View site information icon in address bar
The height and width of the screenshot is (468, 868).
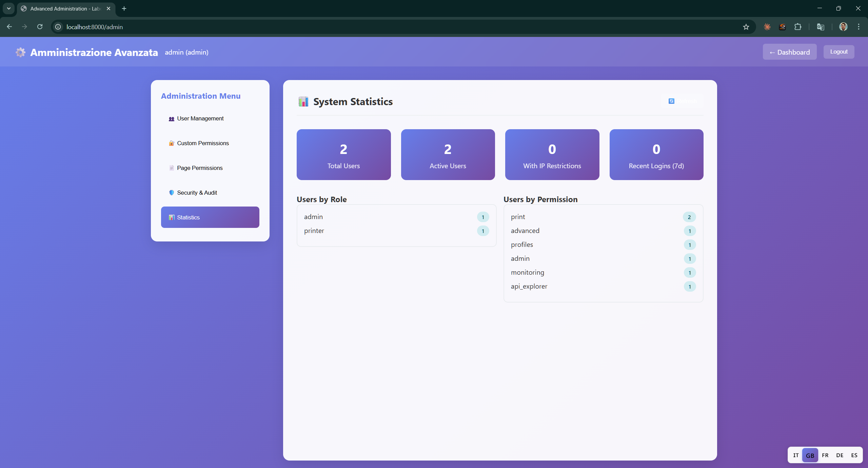click(58, 27)
